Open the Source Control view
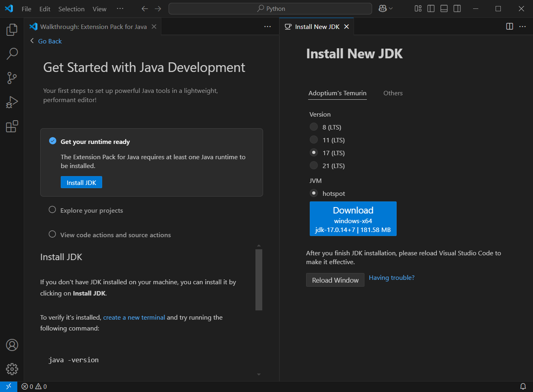The image size is (533, 392). point(12,78)
